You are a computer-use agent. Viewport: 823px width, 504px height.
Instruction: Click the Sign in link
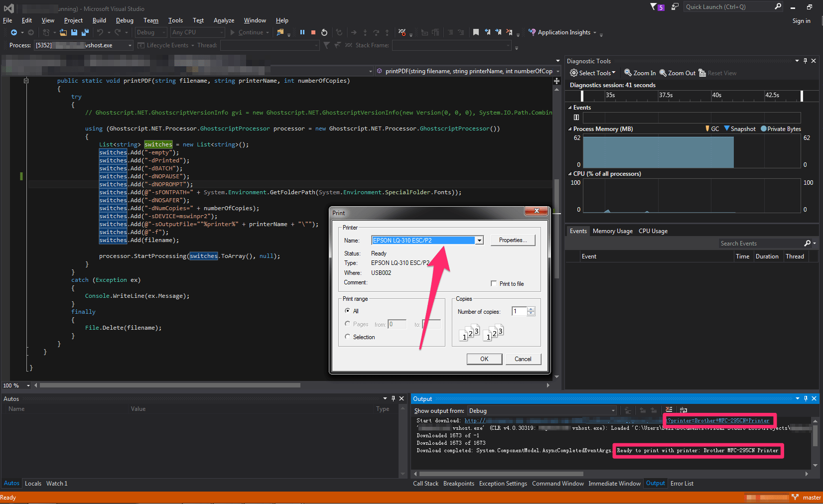point(802,21)
